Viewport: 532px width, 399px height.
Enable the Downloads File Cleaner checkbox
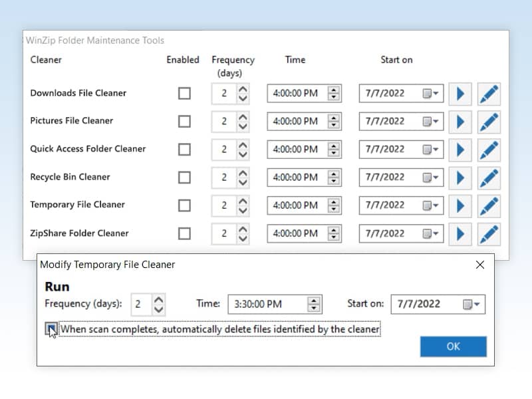(x=184, y=93)
